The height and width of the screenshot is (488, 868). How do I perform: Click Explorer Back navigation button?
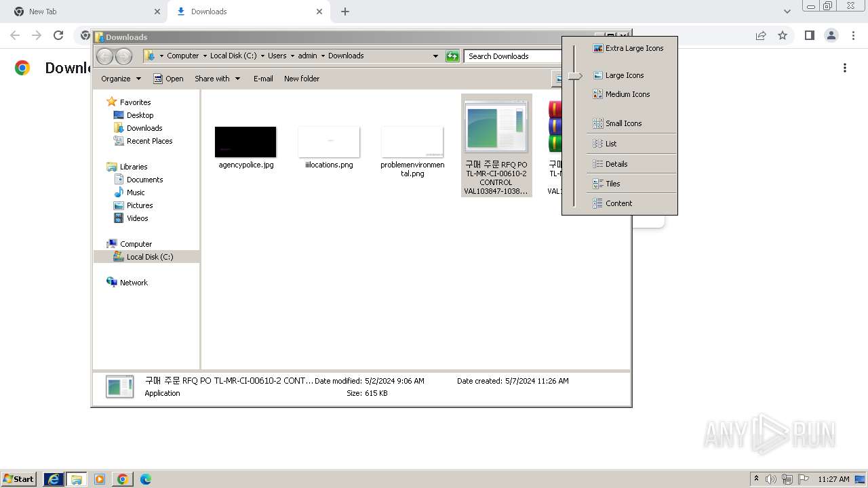(105, 56)
